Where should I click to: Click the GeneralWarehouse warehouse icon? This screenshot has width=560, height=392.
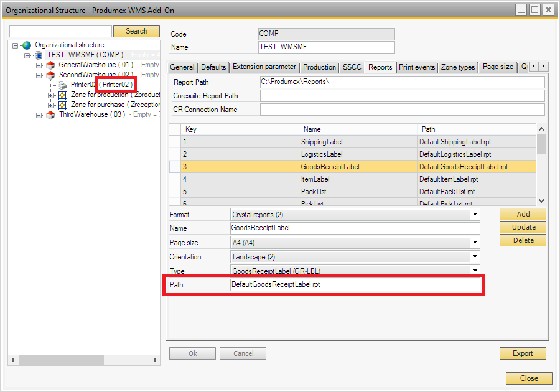(x=51, y=65)
